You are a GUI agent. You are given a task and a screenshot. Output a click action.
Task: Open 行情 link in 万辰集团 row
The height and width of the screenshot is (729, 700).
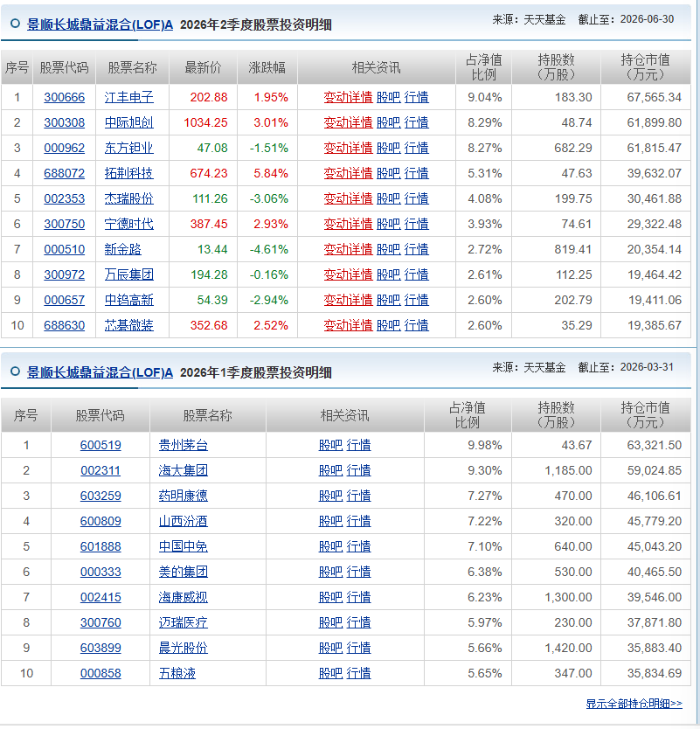tap(417, 274)
